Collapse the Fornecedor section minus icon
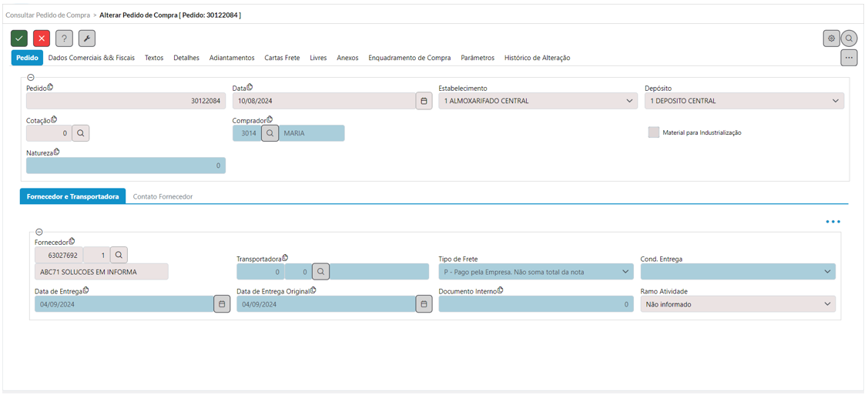Viewport: 868px width, 395px height. tap(39, 233)
